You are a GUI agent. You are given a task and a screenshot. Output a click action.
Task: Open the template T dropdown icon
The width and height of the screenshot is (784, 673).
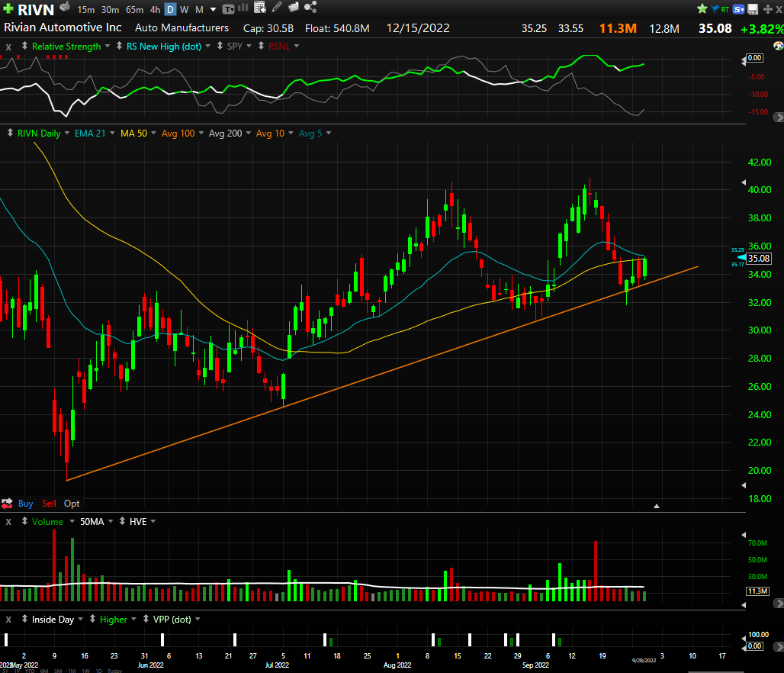(x=229, y=9)
